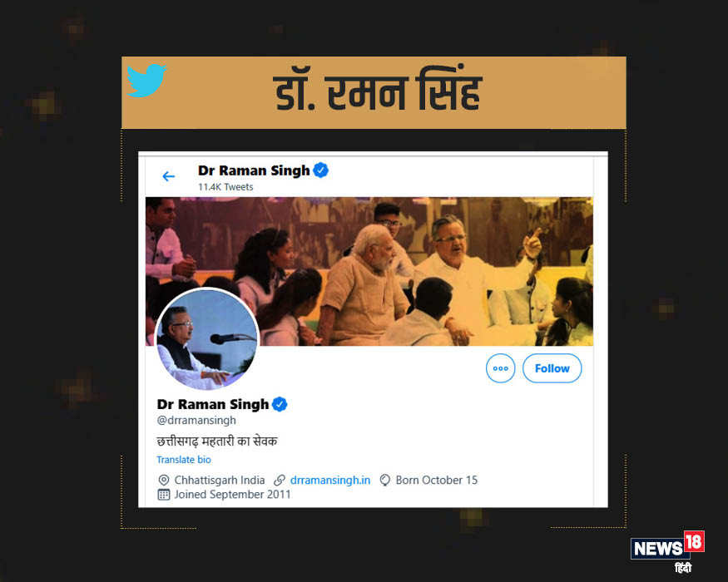Click the back arrow icon
This screenshot has width=728, height=582.
(x=169, y=176)
